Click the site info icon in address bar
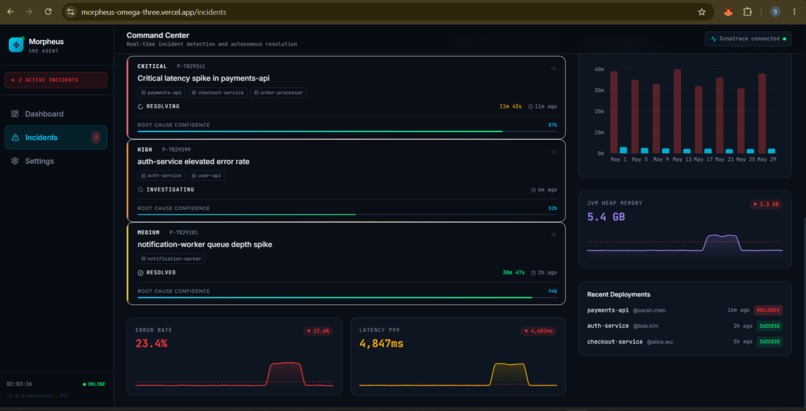Screen dimensions: 806x411 click(x=71, y=12)
